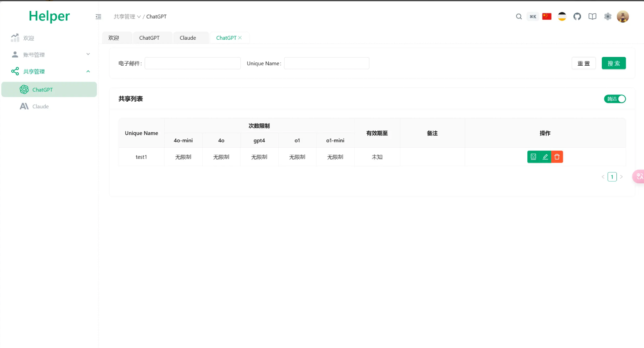
Task: Open the GitHub icon link
Action: (x=577, y=16)
